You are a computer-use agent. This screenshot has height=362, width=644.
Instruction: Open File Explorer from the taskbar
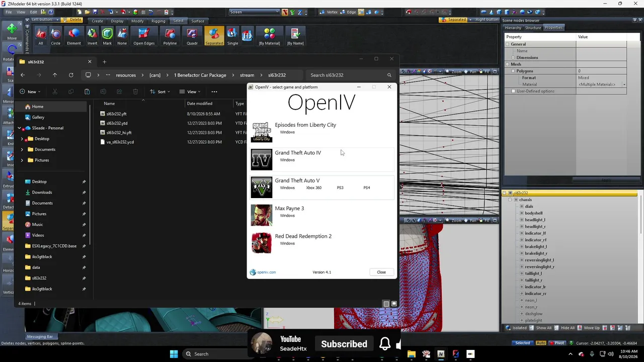coord(411,354)
